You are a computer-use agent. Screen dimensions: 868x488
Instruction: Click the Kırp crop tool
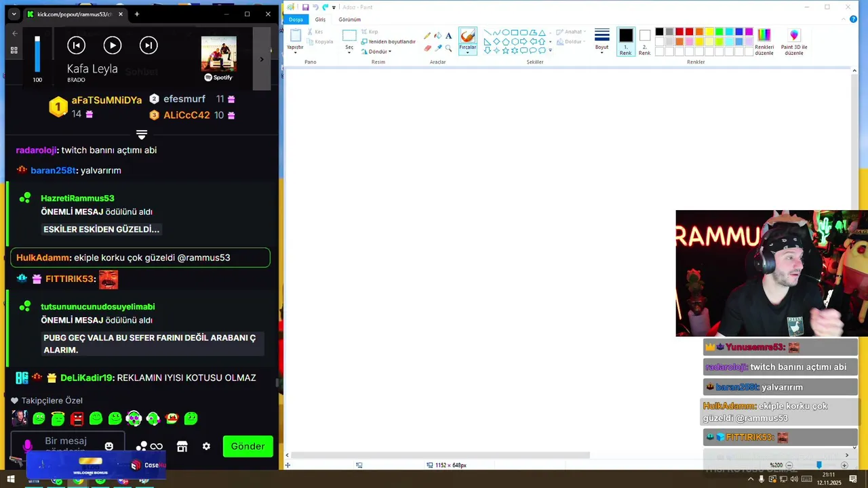pyautogui.click(x=370, y=32)
